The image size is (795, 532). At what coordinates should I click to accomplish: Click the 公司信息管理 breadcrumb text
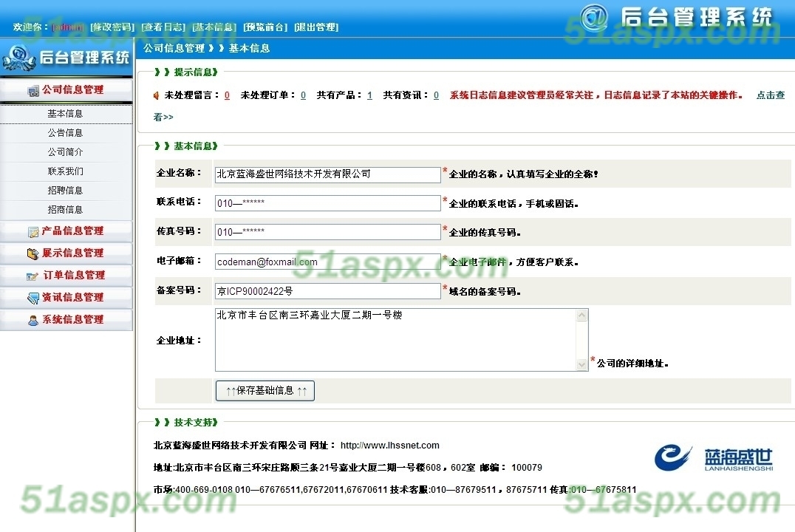(174, 48)
